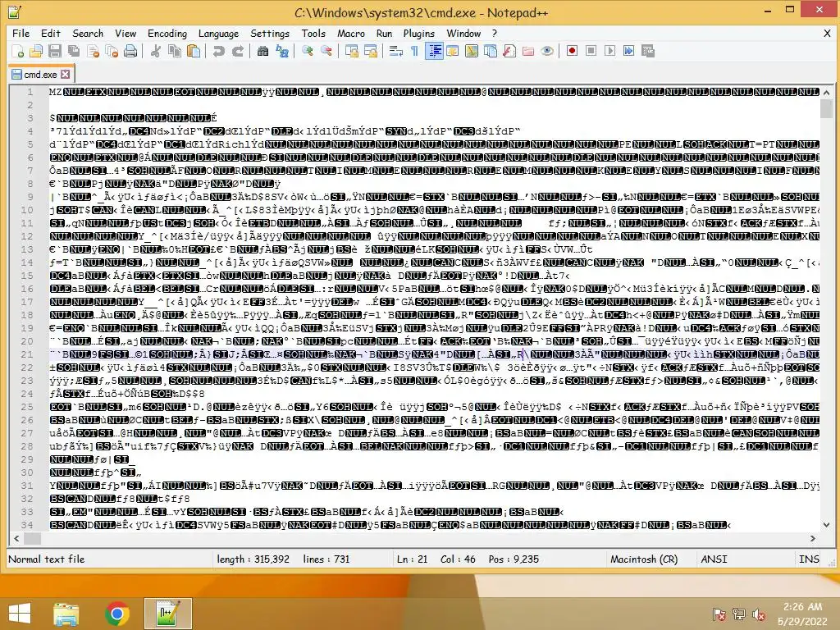This screenshot has width=840, height=630.
Task: Click the Open file toolbar icon
Action: click(36, 51)
